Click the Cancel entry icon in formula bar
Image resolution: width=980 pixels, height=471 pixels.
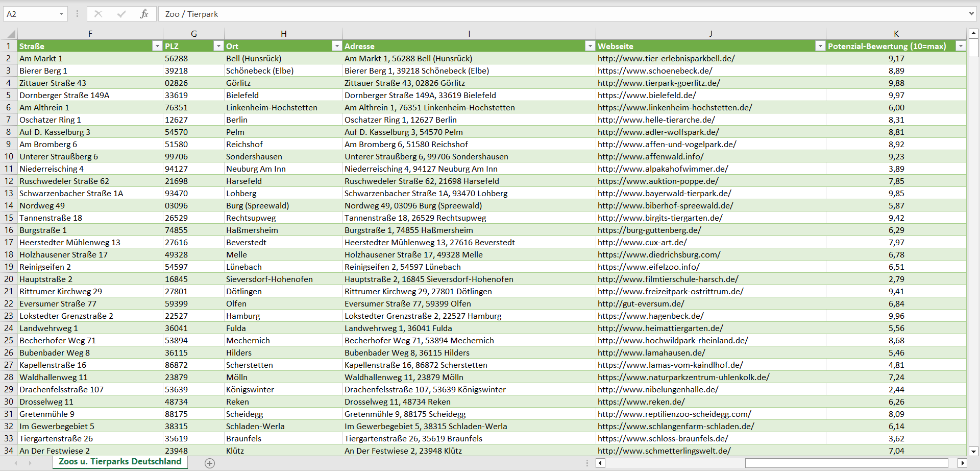click(99, 14)
